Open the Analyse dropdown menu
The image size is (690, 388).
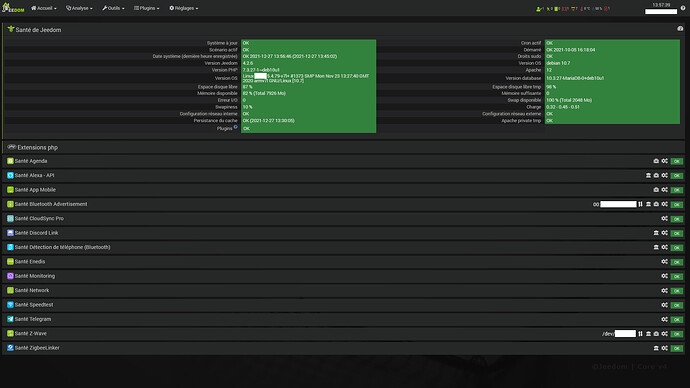click(x=79, y=8)
